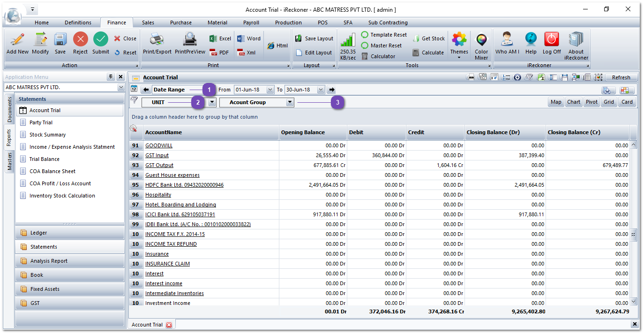Expand the UNIT filter dropdown
The image size is (644, 334).
[212, 102]
